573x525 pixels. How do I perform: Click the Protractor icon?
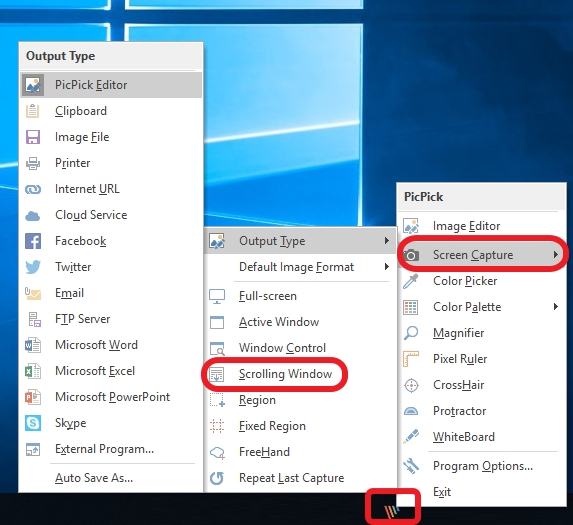[x=411, y=411]
